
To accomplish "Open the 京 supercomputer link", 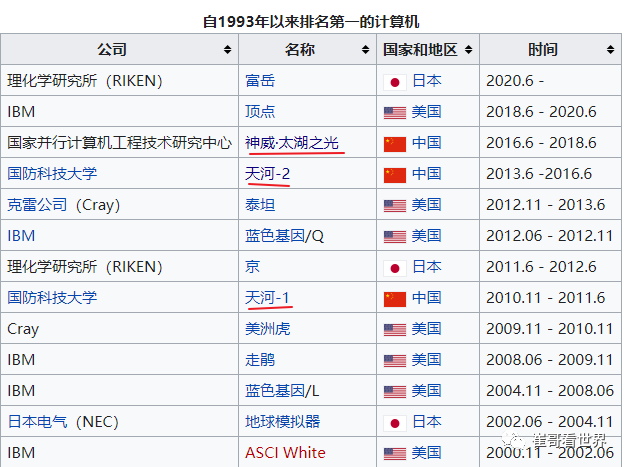I will 252,267.
